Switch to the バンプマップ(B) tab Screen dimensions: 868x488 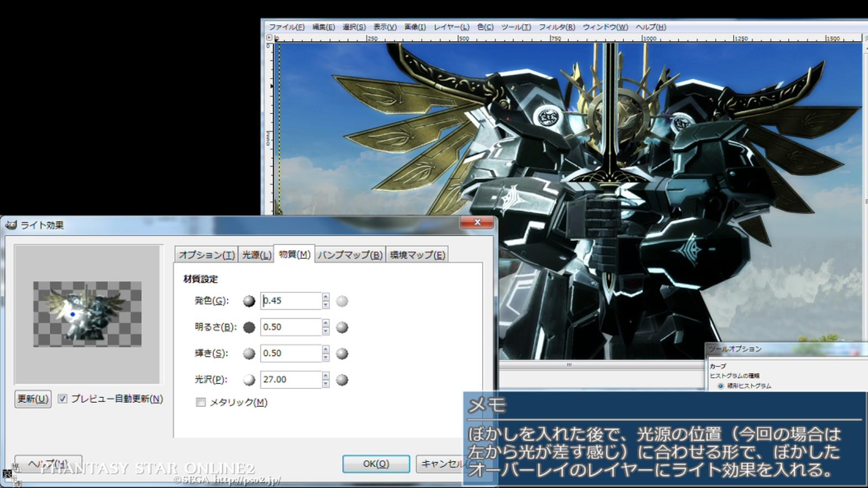pos(350,255)
